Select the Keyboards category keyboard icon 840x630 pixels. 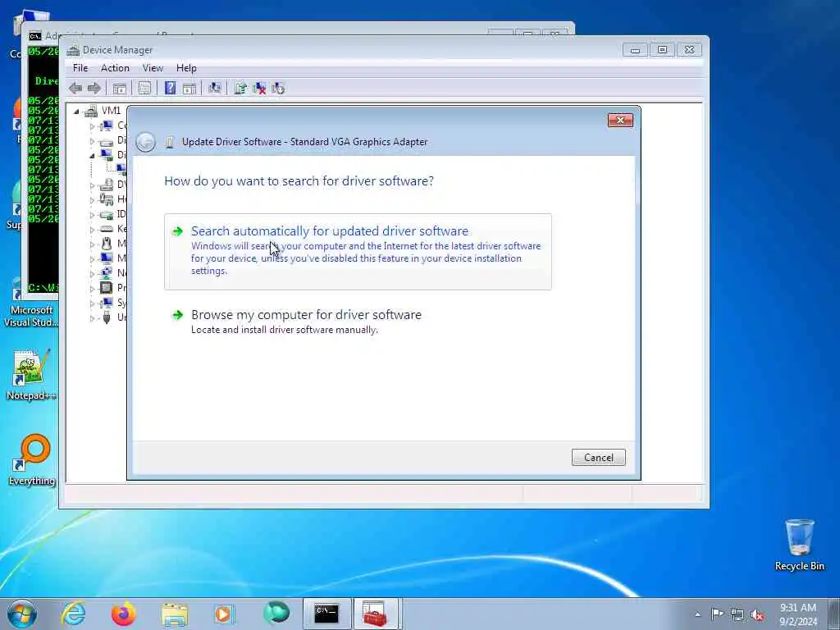pos(107,229)
